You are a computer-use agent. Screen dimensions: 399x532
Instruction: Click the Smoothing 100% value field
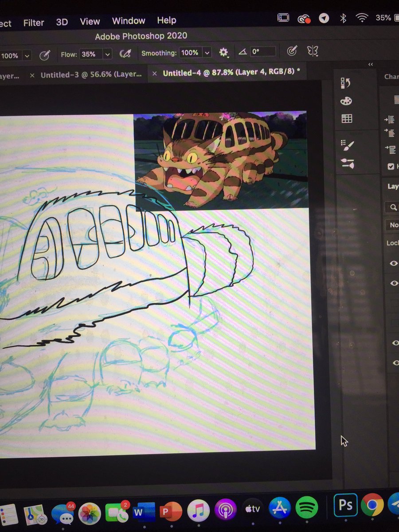[190, 53]
